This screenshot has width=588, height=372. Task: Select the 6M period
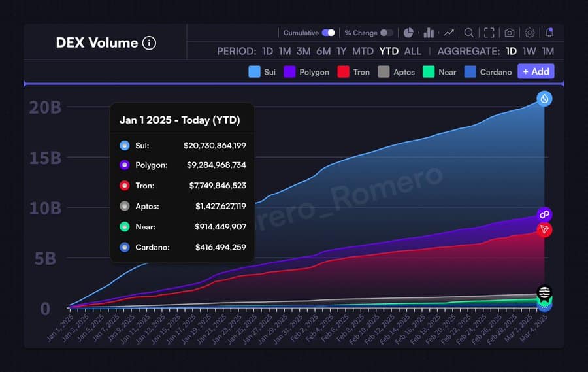click(323, 51)
